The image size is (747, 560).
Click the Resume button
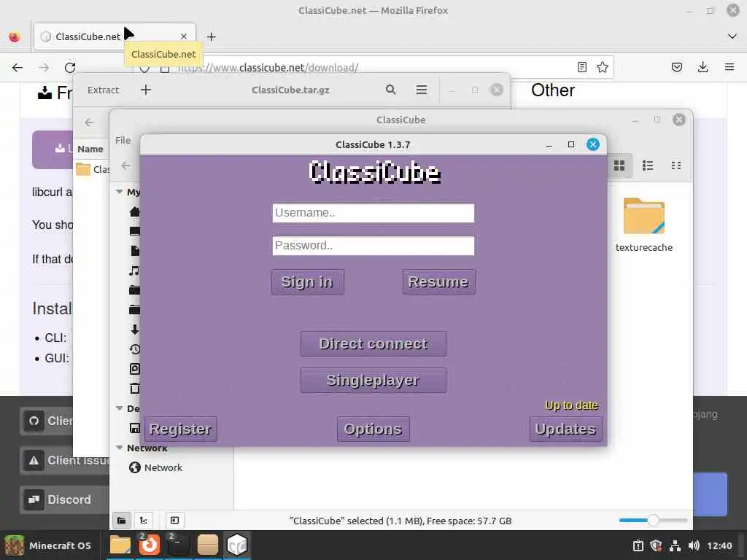point(438,282)
